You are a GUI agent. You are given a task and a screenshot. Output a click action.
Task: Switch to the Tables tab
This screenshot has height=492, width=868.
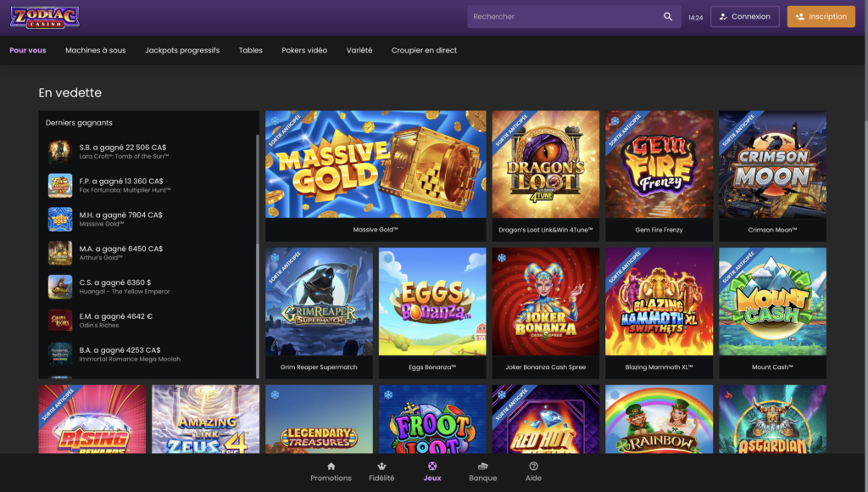tap(251, 50)
